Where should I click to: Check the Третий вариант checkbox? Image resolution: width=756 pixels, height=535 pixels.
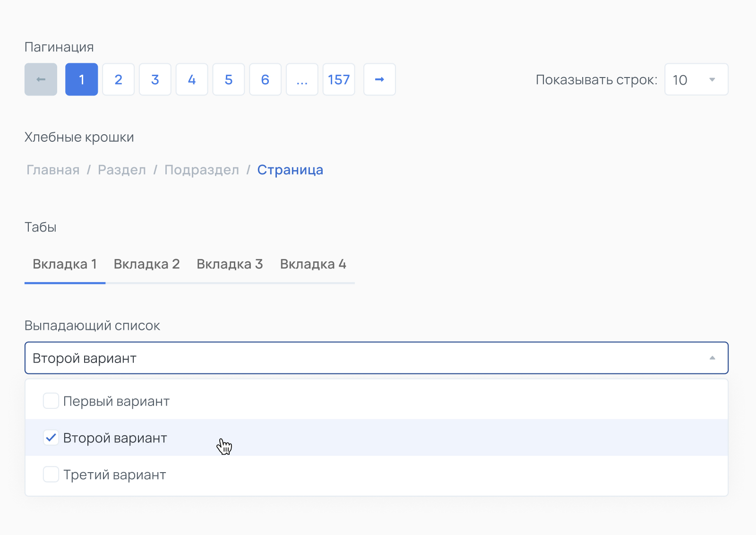coord(51,474)
